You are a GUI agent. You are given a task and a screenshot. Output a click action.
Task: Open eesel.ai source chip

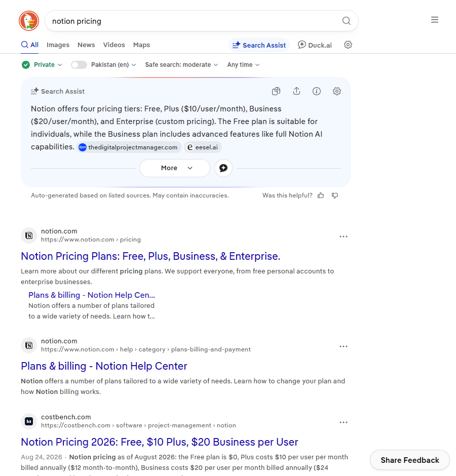203,147
